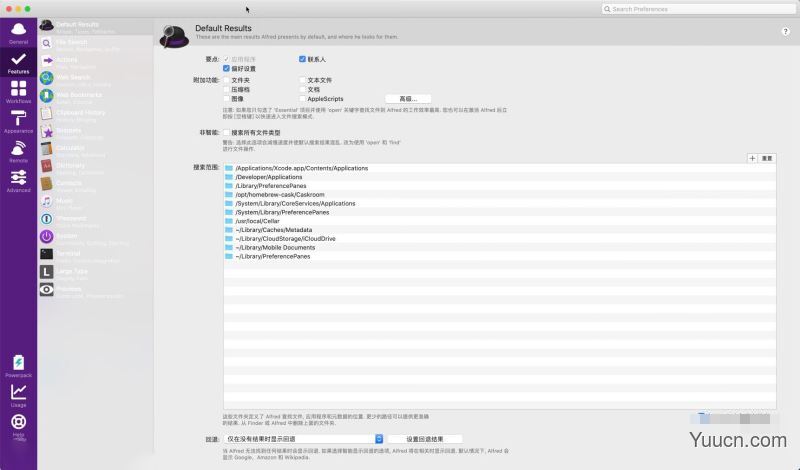The width and height of the screenshot is (800, 470).
Task: Select /System/Library/CoreServices/Applications row
Action: point(499,204)
